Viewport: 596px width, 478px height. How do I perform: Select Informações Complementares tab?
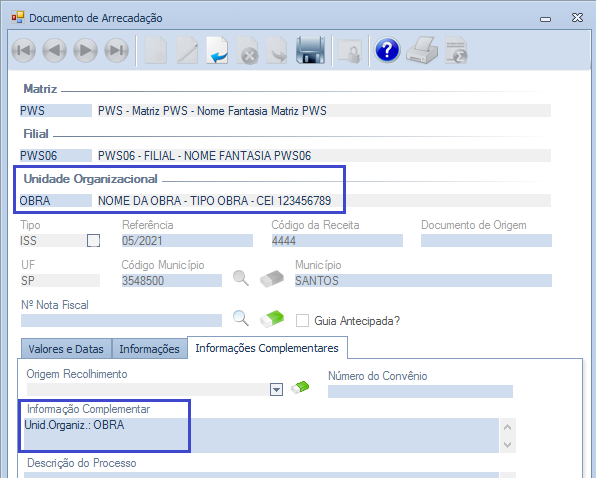coord(267,348)
